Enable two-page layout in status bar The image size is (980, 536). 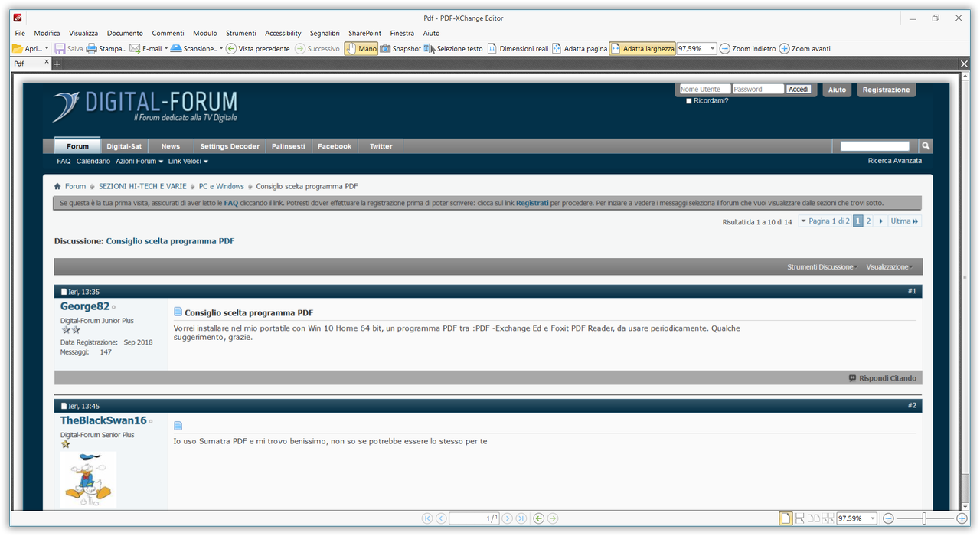click(814, 518)
